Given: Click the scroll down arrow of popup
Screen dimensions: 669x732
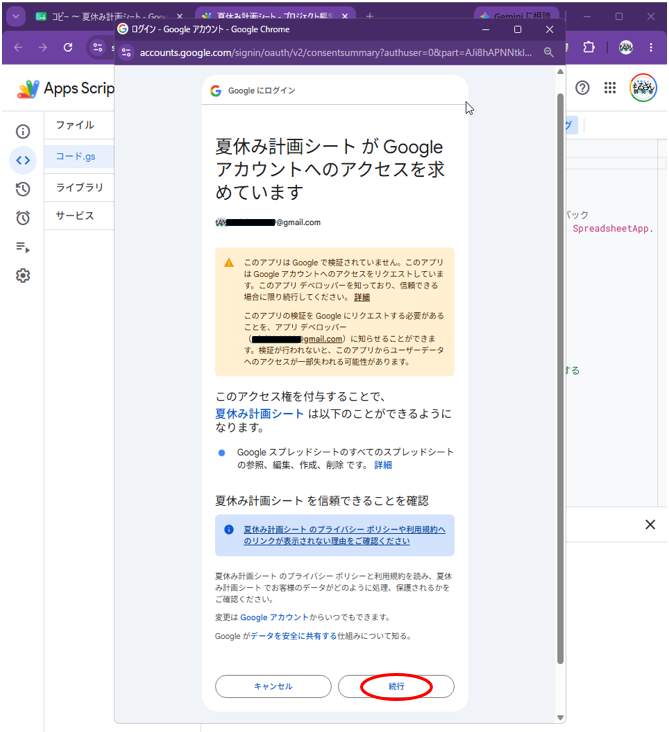Looking at the screenshot, I should [x=560, y=718].
